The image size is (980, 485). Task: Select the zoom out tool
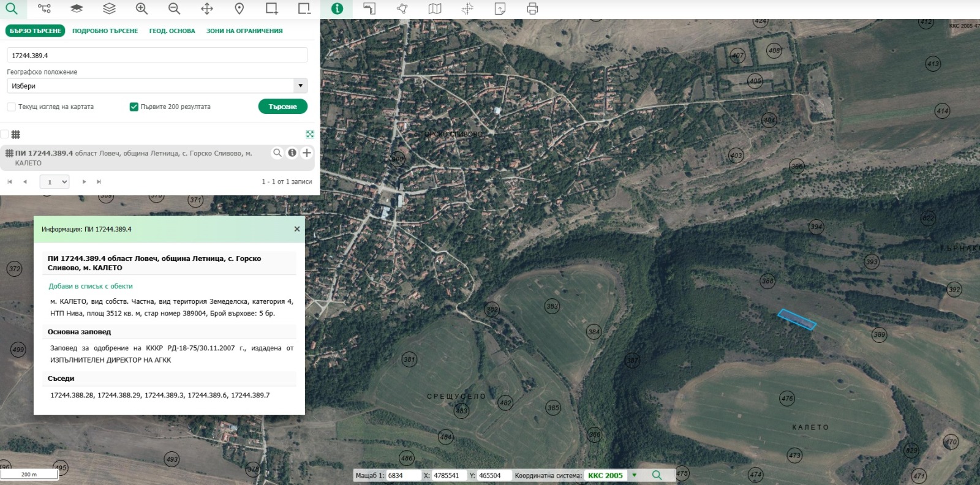tap(174, 9)
